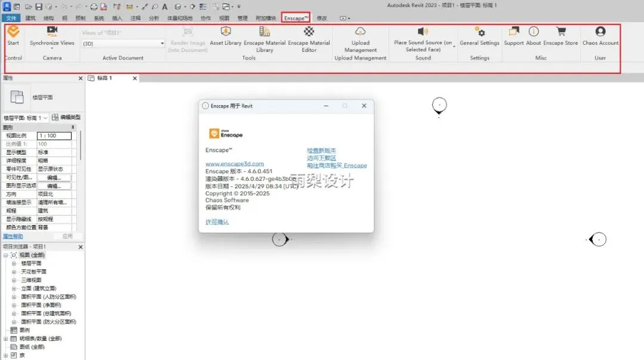Click the Print icon in quick access toolbar
Image resolution: width=644 pixels, height=360 pixels.
[94, 7]
